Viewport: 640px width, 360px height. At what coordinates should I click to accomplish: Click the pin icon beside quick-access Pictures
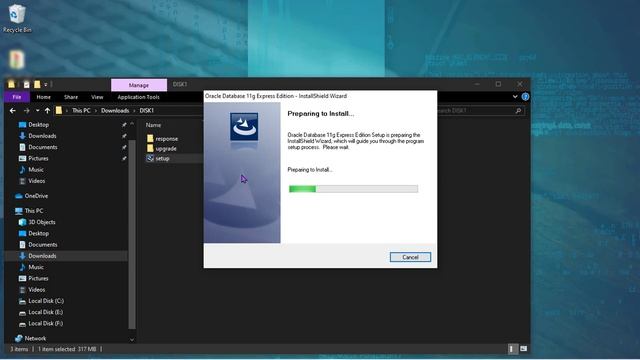pos(124,158)
